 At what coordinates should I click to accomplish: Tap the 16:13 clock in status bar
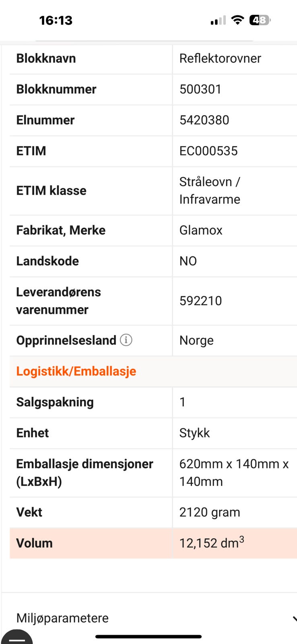point(56,20)
